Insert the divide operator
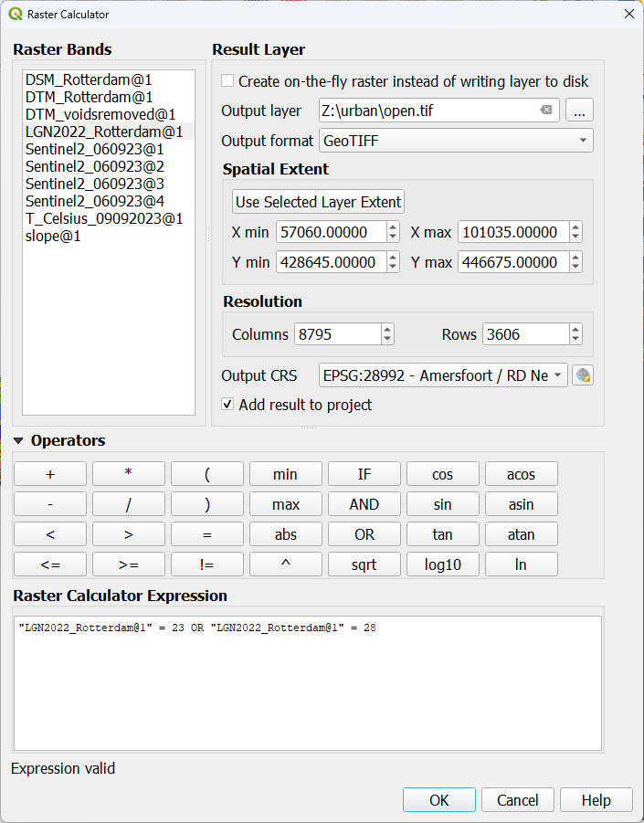Viewport: 644px width, 823px height. [129, 504]
